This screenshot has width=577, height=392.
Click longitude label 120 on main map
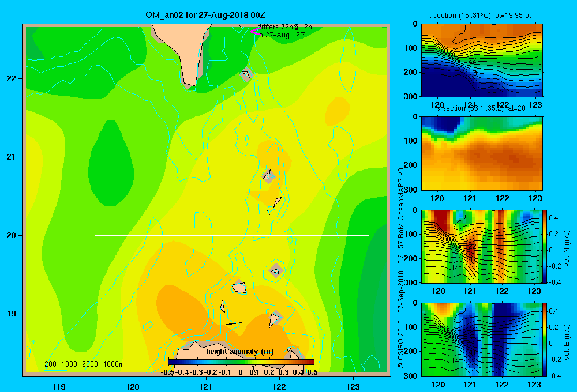133,386
